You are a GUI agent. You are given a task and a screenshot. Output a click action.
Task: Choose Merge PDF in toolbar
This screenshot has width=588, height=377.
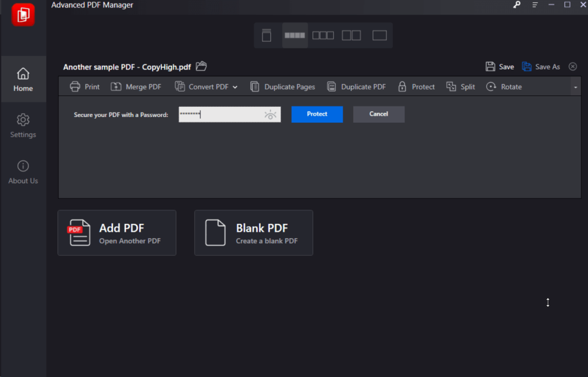click(136, 87)
